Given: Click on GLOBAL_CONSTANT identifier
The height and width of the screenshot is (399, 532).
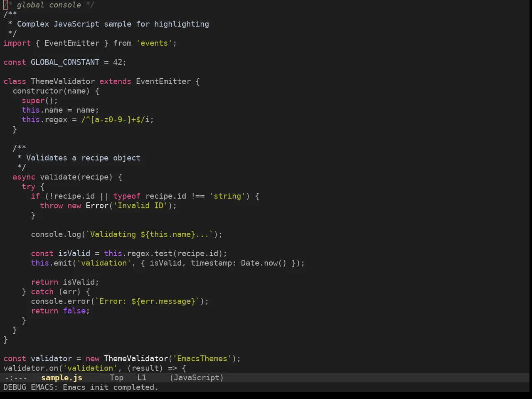Looking at the screenshot, I should [65, 62].
